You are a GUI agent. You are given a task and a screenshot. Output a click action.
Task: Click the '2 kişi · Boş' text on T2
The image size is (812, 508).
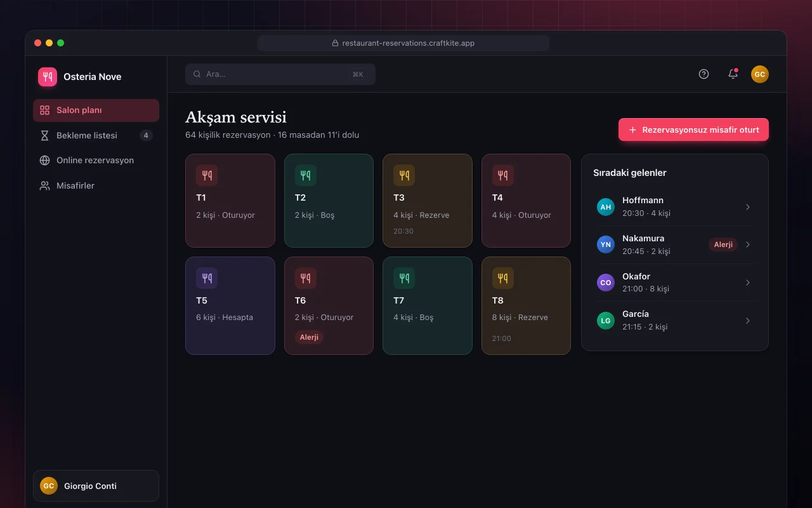point(315,215)
